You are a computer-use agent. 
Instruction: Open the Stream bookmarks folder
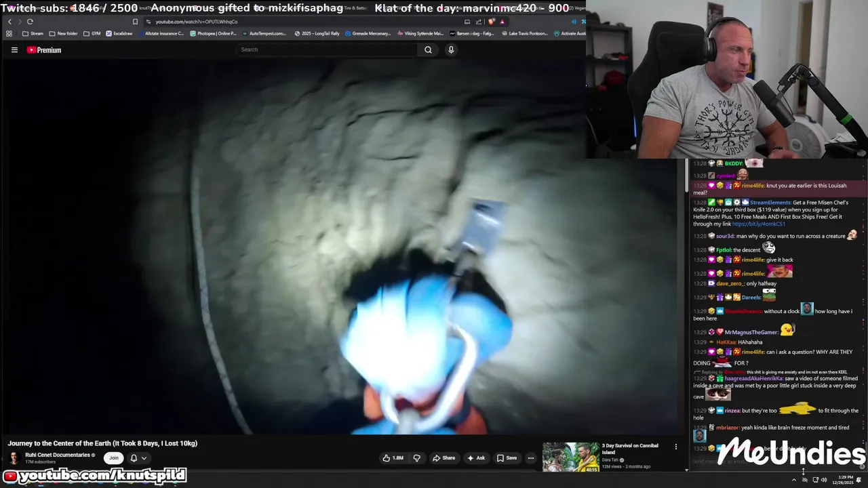33,33
